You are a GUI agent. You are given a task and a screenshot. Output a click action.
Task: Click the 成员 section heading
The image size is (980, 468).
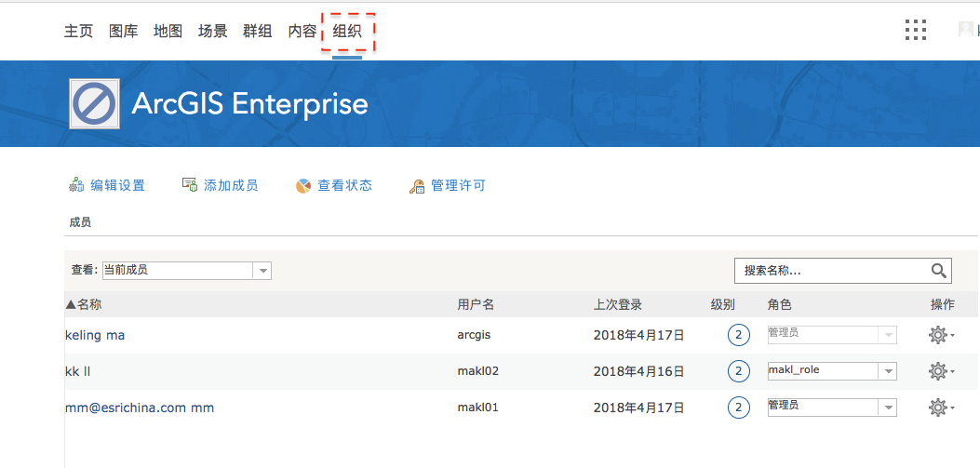(80, 221)
